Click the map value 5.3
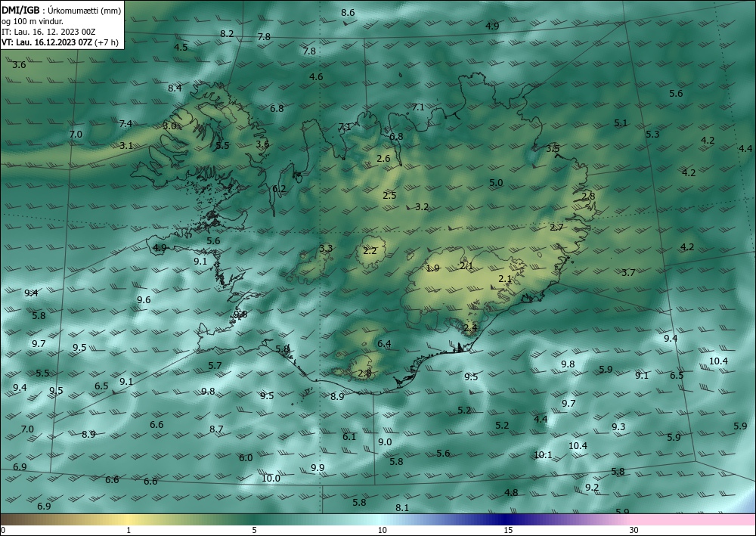Image resolution: width=756 pixels, height=536 pixels. [652, 134]
